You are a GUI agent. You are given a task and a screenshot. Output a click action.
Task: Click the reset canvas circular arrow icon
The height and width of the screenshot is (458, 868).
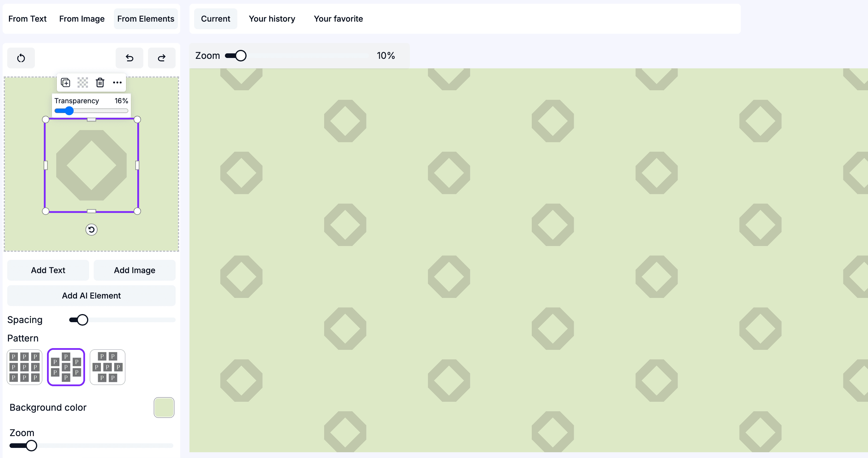pos(21,58)
